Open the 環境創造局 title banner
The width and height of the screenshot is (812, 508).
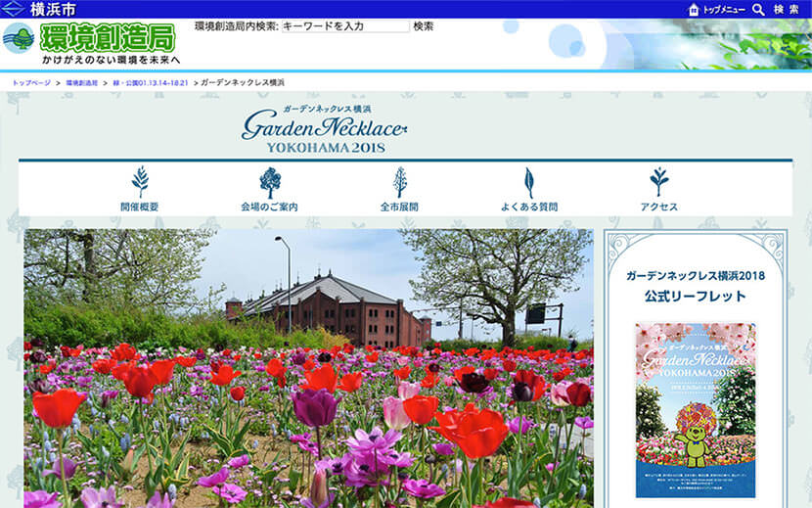pos(108,37)
